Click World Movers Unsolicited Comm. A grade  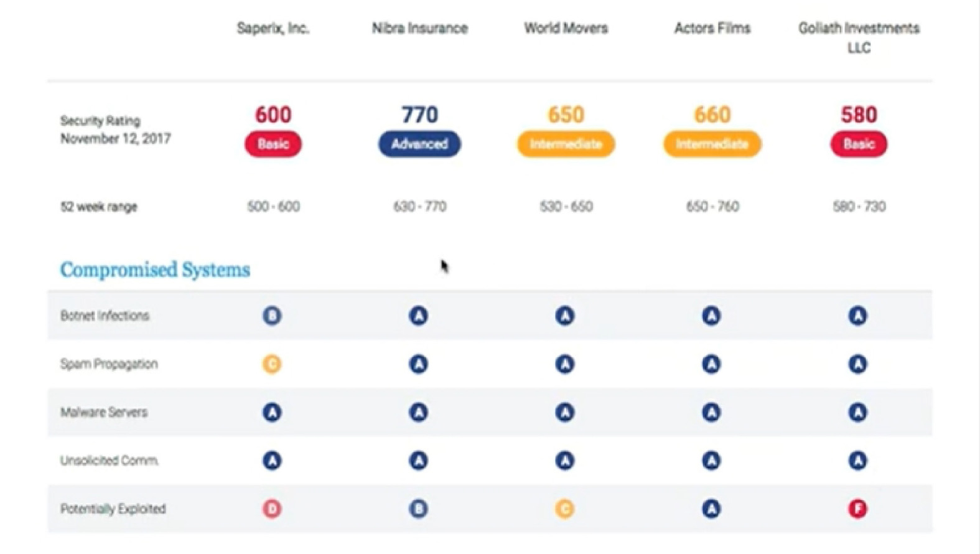click(565, 461)
